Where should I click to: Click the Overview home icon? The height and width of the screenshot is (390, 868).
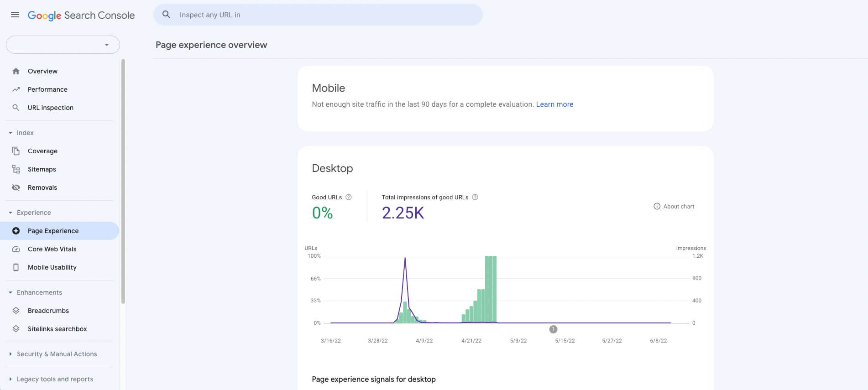pyautogui.click(x=16, y=71)
